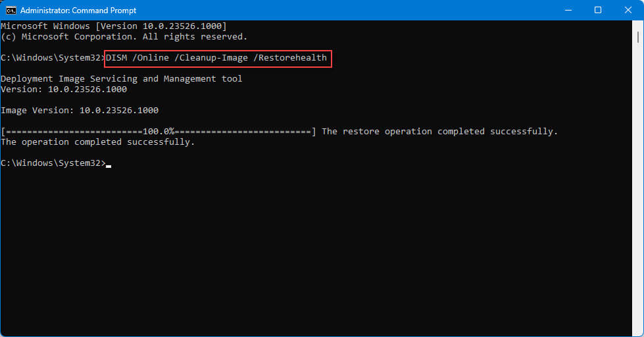The width and height of the screenshot is (644, 337).
Task: Click the last C:\Windows\System32> prompt
Action: pyautogui.click(x=53, y=163)
